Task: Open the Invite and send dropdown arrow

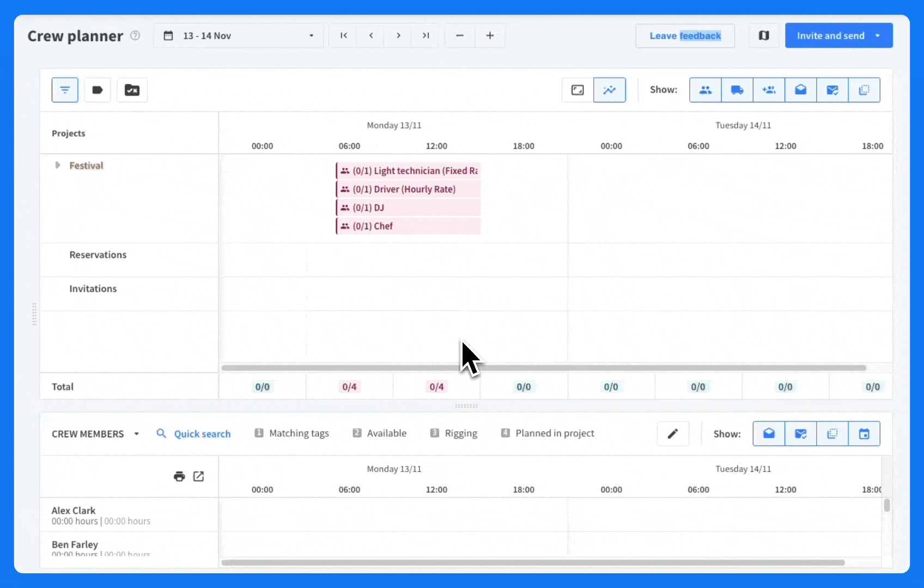Action: coord(878,35)
